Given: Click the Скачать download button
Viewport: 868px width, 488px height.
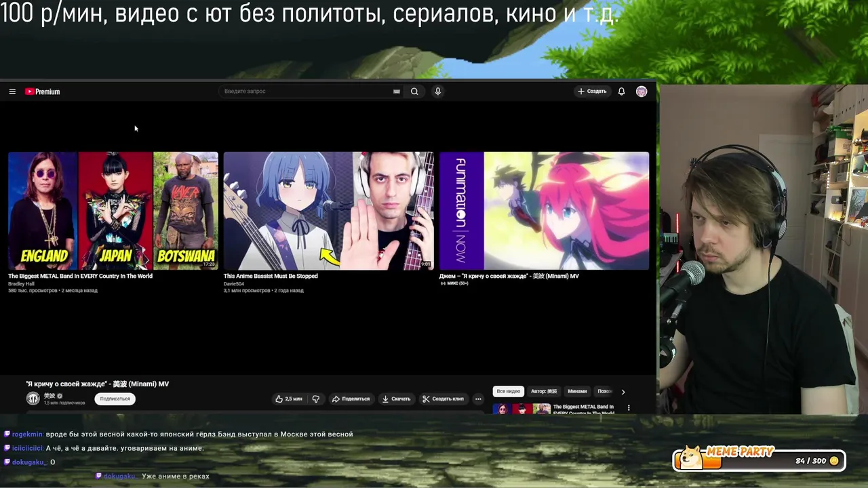Looking at the screenshot, I should tap(396, 399).
